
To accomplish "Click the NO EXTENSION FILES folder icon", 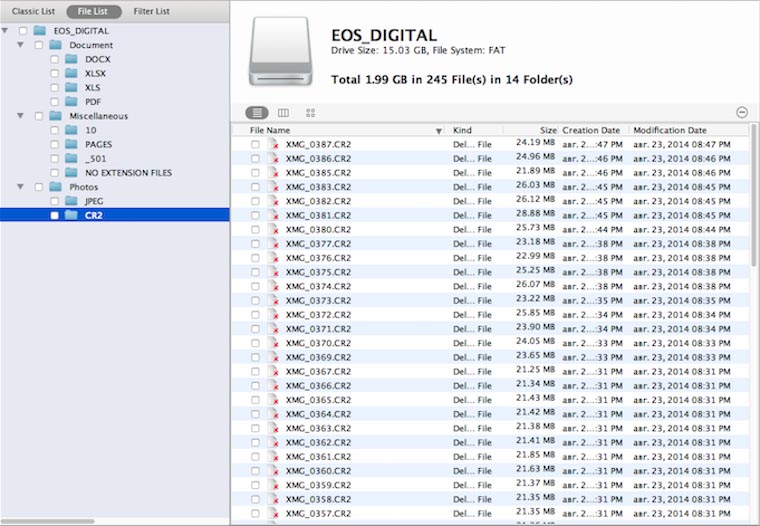I will [x=71, y=172].
